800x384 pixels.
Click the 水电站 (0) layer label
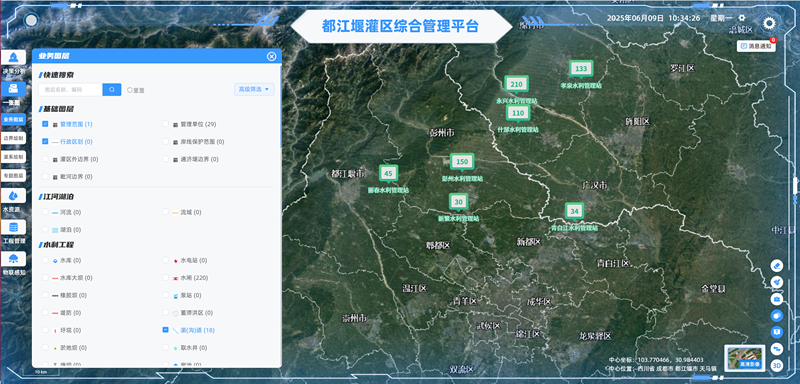pos(194,261)
